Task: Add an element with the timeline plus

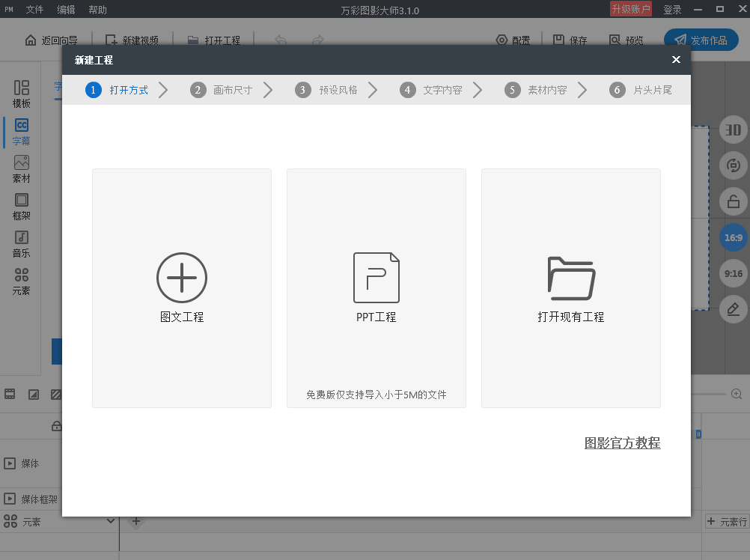Action: click(x=135, y=521)
